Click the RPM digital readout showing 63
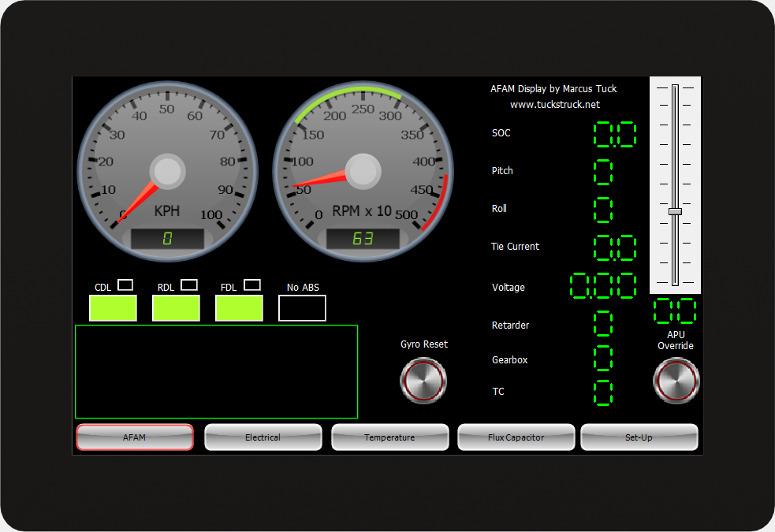 [363, 239]
